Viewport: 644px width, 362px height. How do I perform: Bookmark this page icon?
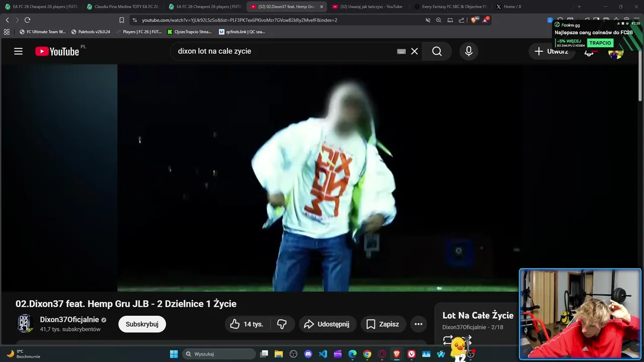(x=121, y=20)
